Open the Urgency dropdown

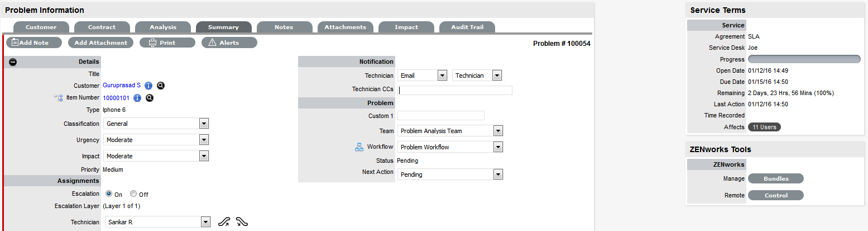click(157, 140)
